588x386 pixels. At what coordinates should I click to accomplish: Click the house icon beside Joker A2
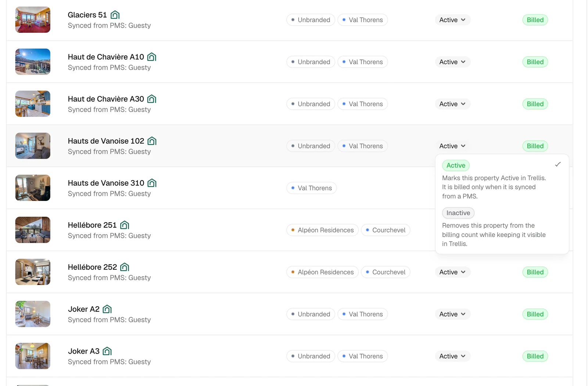click(107, 309)
